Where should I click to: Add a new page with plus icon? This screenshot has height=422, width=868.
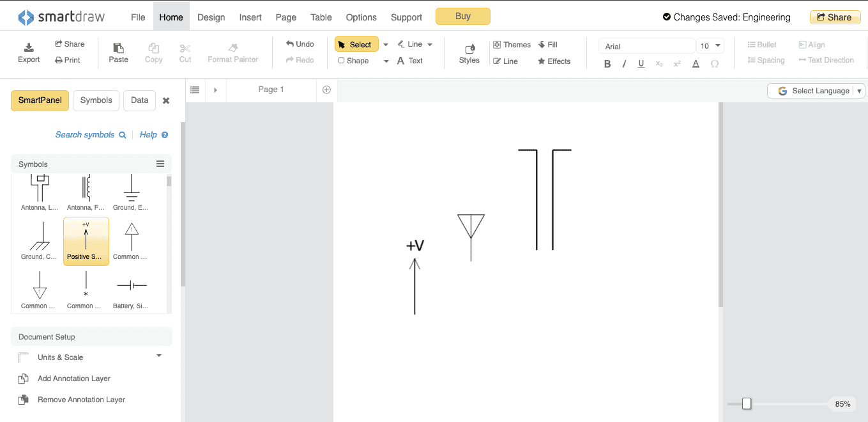point(326,90)
